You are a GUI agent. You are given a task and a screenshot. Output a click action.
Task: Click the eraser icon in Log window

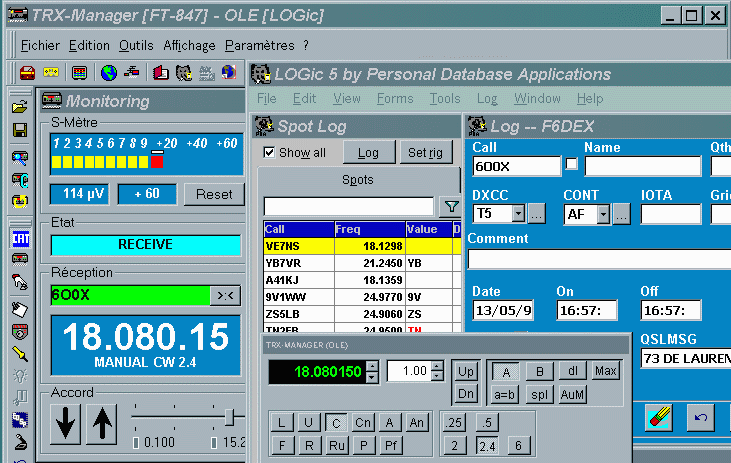click(658, 418)
